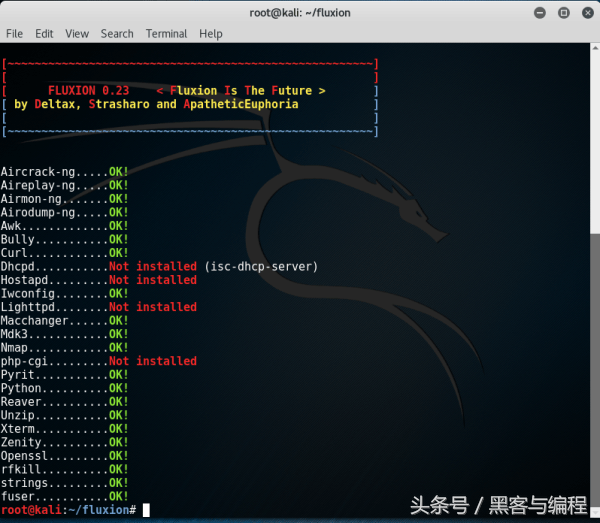The width and height of the screenshot is (600, 523).
Task: Open the View menu
Action: 77,34
